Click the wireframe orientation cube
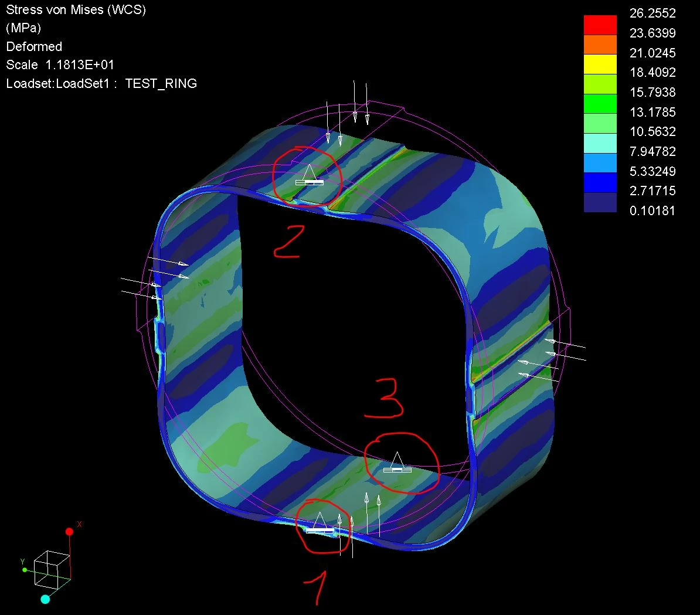This screenshot has width=700, height=615. click(52, 570)
